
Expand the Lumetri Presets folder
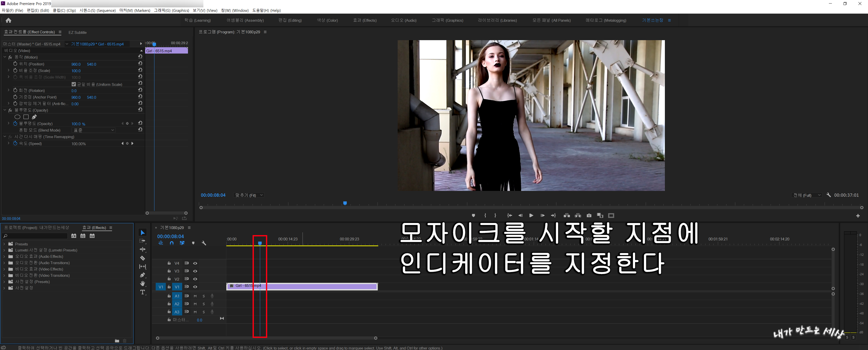4,250
